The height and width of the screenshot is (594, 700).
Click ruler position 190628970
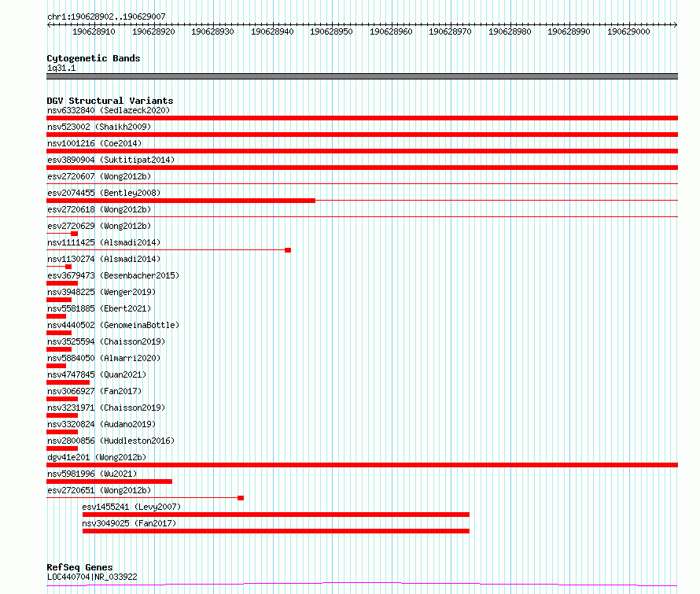click(x=450, y=31)
